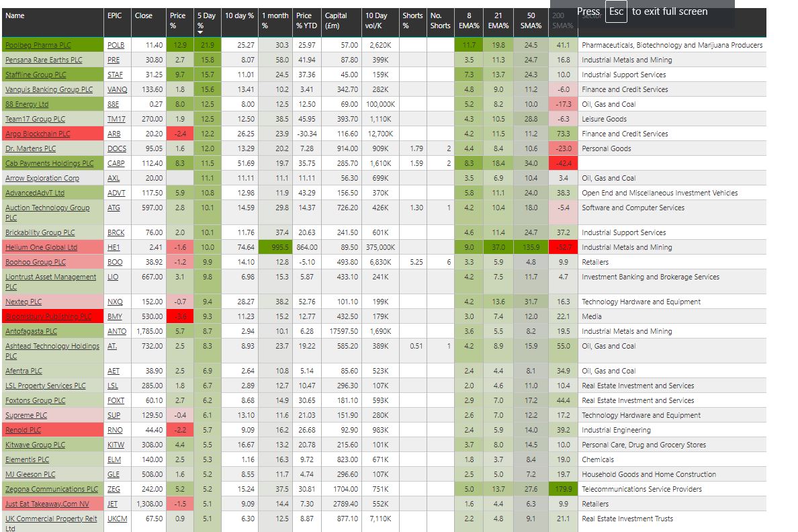The width and height of the screenshot is (798, 532).
Task: Click the BOO EPIC ticker link
Action: click(x=115, y=262)
